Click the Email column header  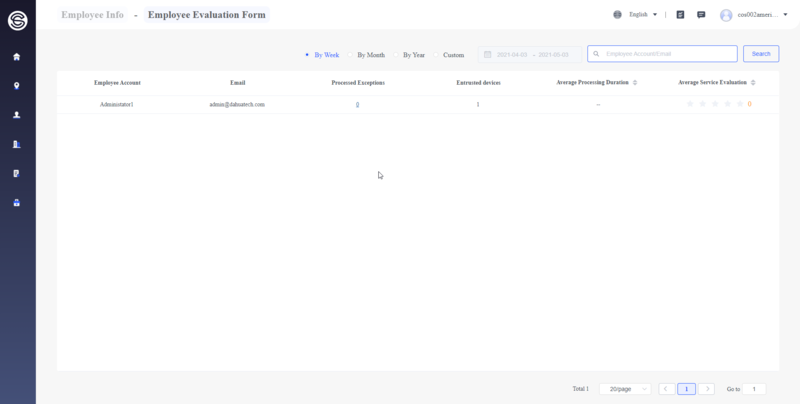click(x=238, y=83)
